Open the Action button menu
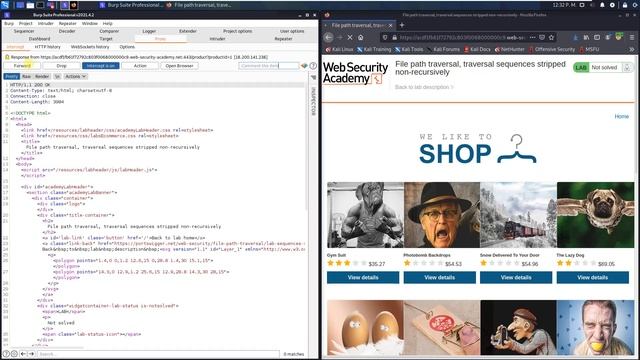 (x=140, y=66)
